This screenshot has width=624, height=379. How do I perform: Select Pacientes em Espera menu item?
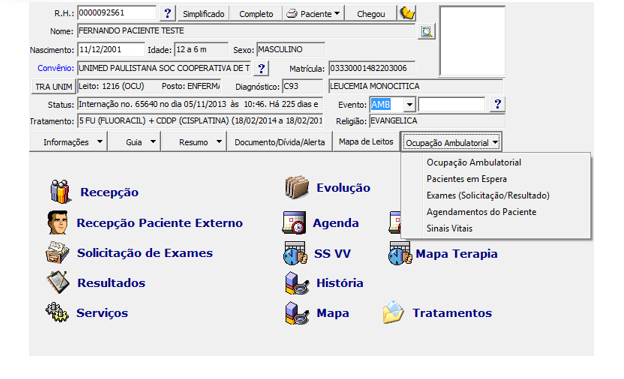pyautogui.click(x=466, y=179)
